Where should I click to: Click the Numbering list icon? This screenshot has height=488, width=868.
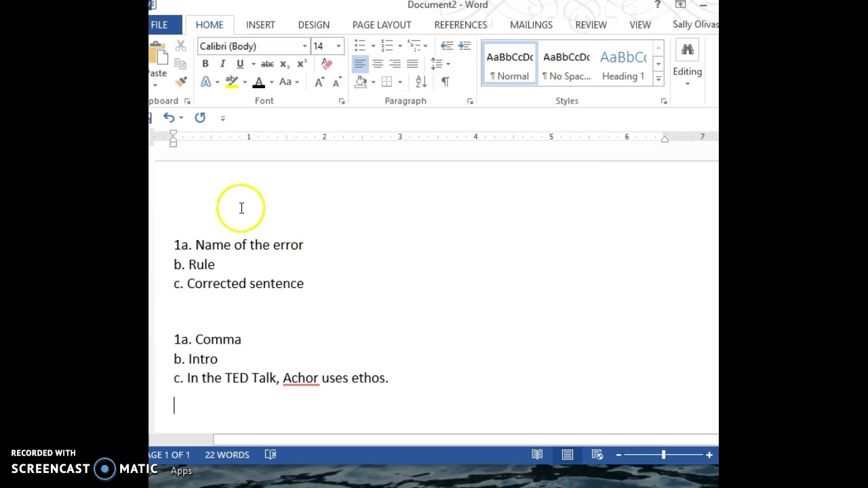point(387,45)
